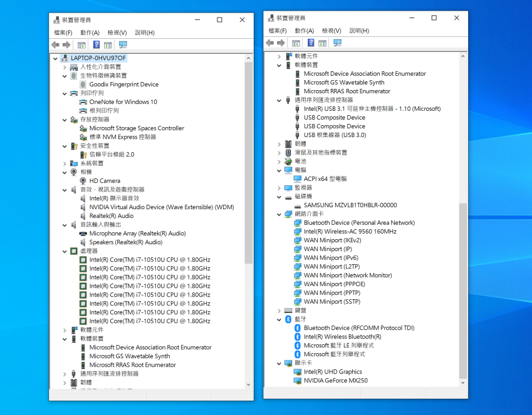Select NVIDIA Virtual Audio Device (Wave Extensible) (WDM)
The image size is (532, 415).
pos(162,207)
